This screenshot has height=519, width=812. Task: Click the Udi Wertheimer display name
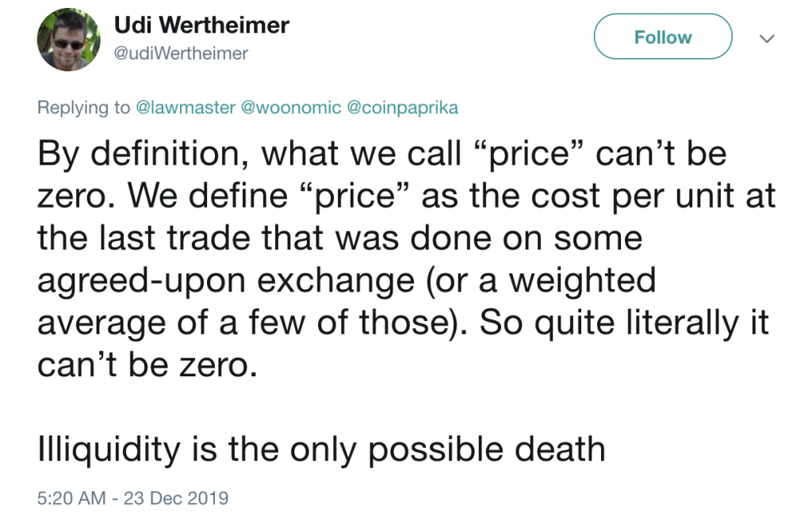[201, 25]
